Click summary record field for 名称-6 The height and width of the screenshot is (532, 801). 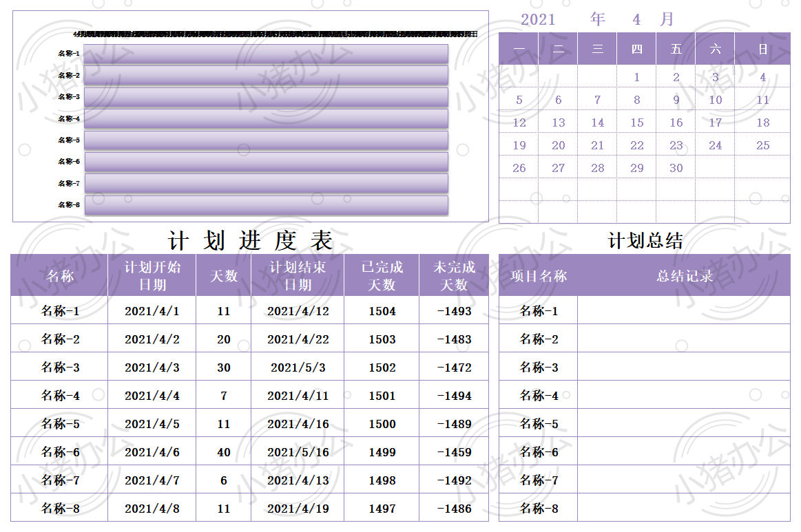click(684, 452)
